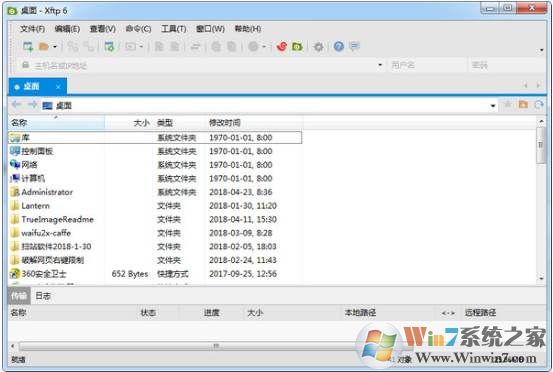Click the Open Session folder icon
The height and width of the screenshot is (372, 553).
[44, 47]
